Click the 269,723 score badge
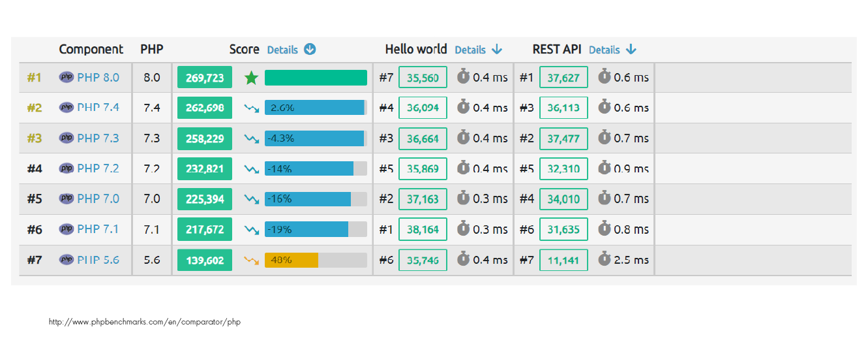Image resolution: width=868 pixels, height=348 pixels. coord(205,78)
